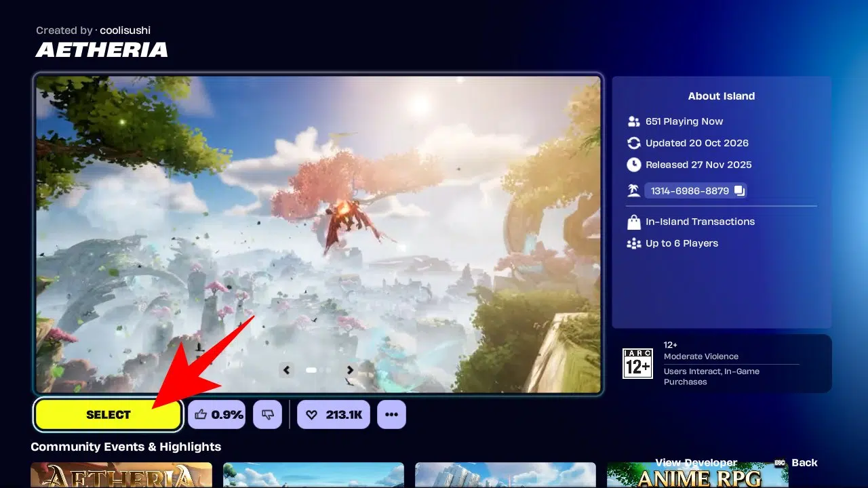Click the AETHERIA island title
The height and width of the screenshot is (488, 868).
pyautogui.click(x=102, y=50)
